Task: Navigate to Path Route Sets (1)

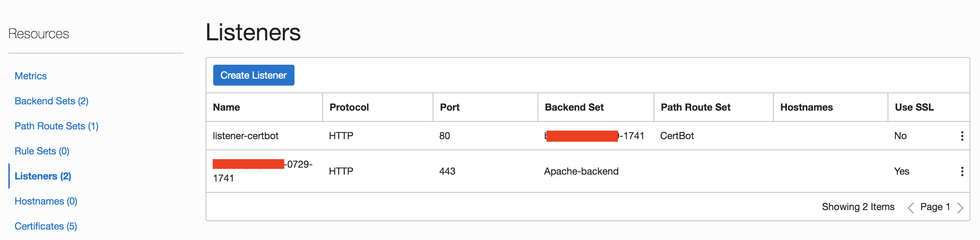Action: [x=56, y=126]
